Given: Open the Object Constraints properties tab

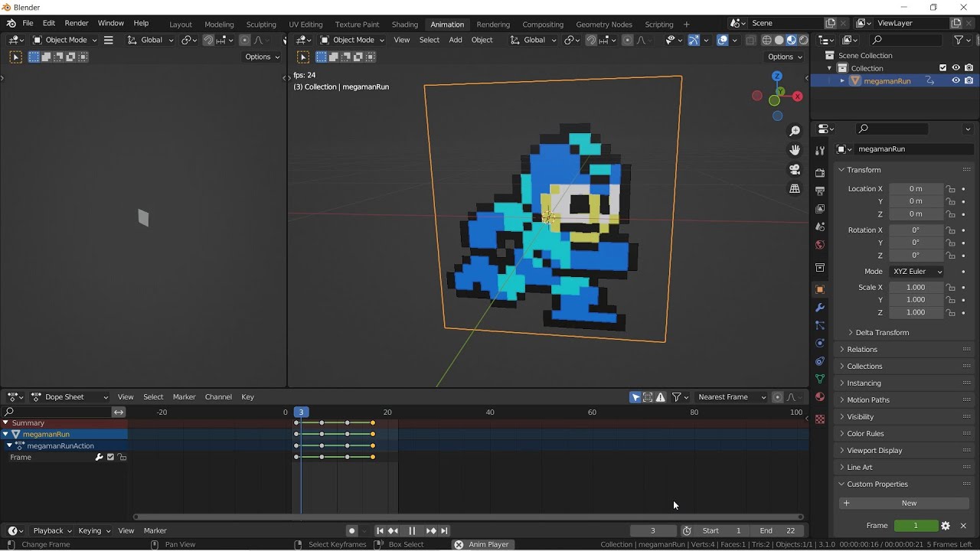Looking at the screenshot, I should click(820, 361).
